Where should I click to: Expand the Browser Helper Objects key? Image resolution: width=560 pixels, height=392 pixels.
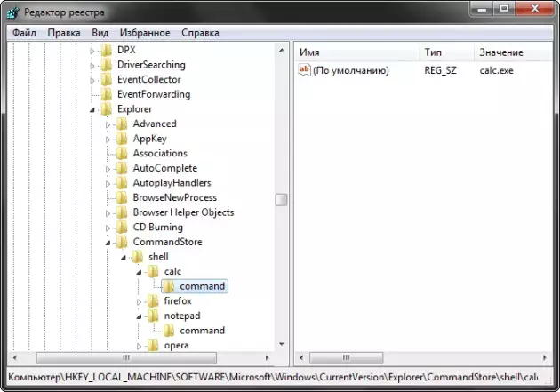tap(108, 213)
